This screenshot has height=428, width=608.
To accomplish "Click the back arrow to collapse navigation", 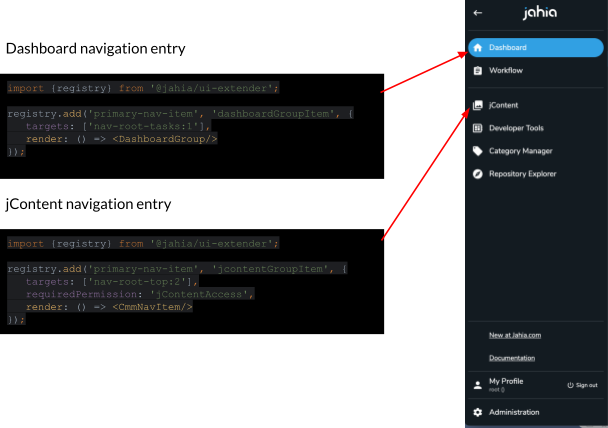I will coord(478,13).
